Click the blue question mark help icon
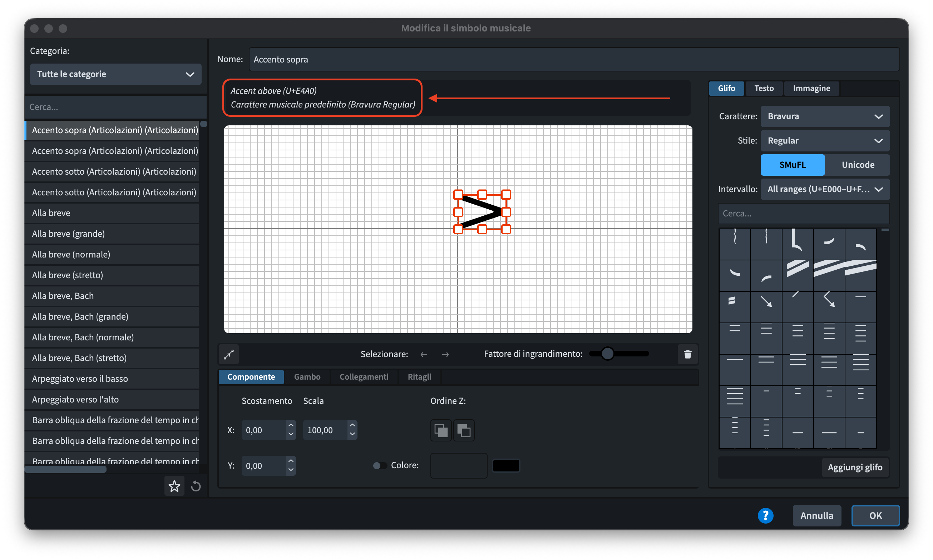Viewport: 933px width, 560px height. 765,515
